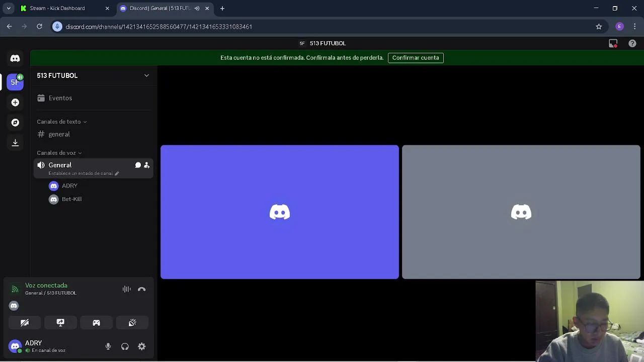Switch to Stream - Kick Dashboard tab
Viewport: 644px width, 362px height.
pyautogui.click(x=64, y=9)
